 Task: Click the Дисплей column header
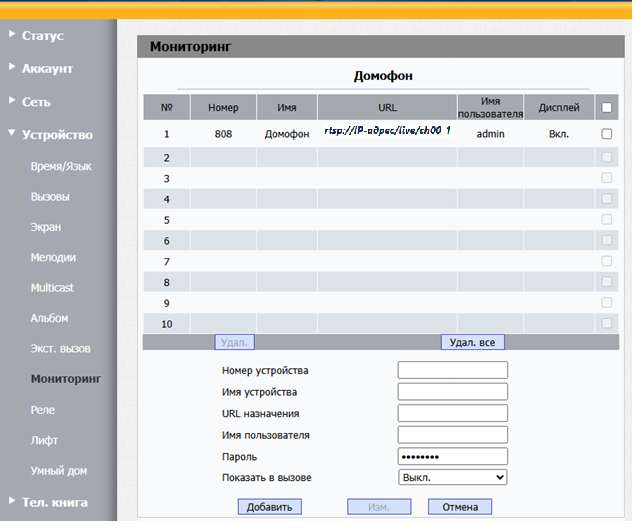(x=559, y=108)
